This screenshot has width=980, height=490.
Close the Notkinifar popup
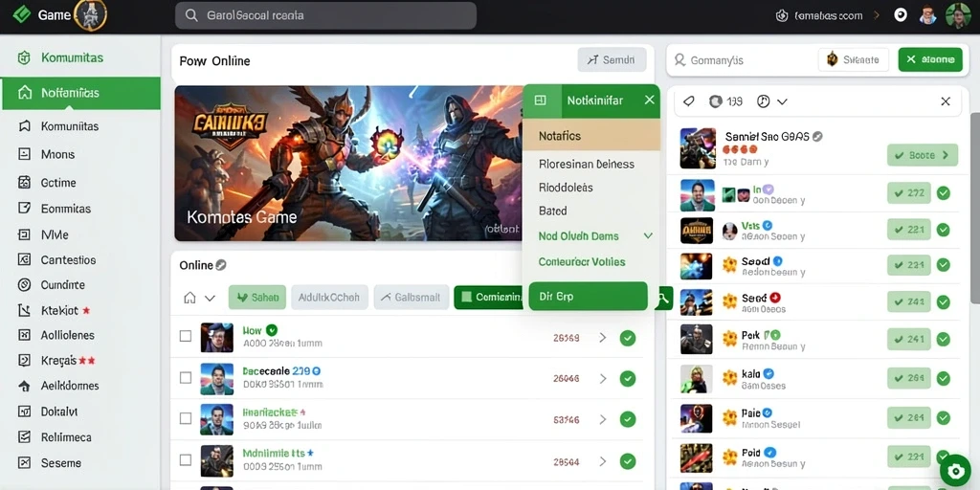click(x=650, y=100)
